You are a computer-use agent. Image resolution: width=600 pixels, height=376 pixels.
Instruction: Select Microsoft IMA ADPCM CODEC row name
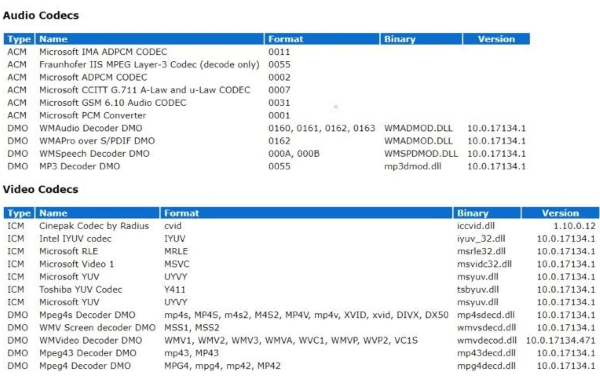click(x=103, y=52)
